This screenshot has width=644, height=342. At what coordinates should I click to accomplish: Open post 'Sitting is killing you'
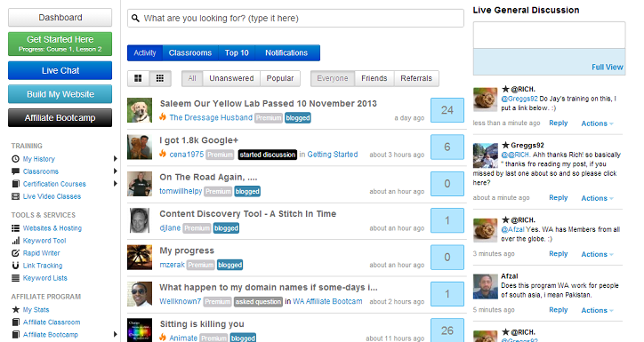(202, 324)
